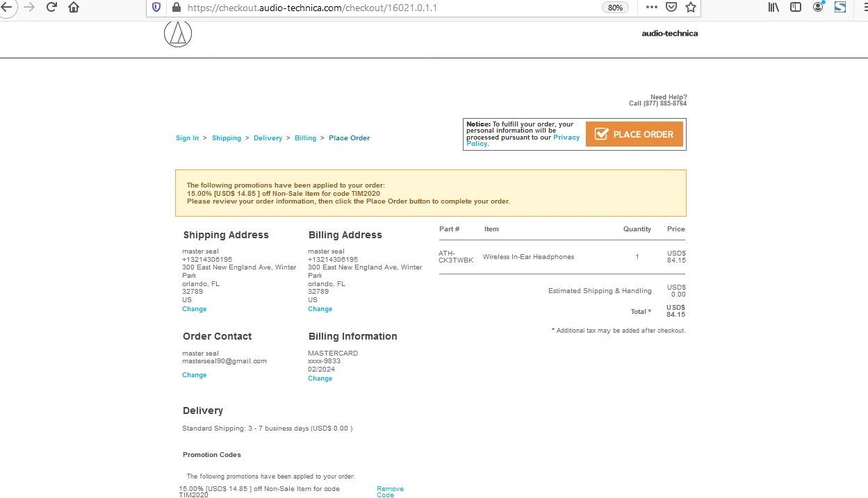
Task: Go to Delivery breadcrumb step
Action: [268, 138]
